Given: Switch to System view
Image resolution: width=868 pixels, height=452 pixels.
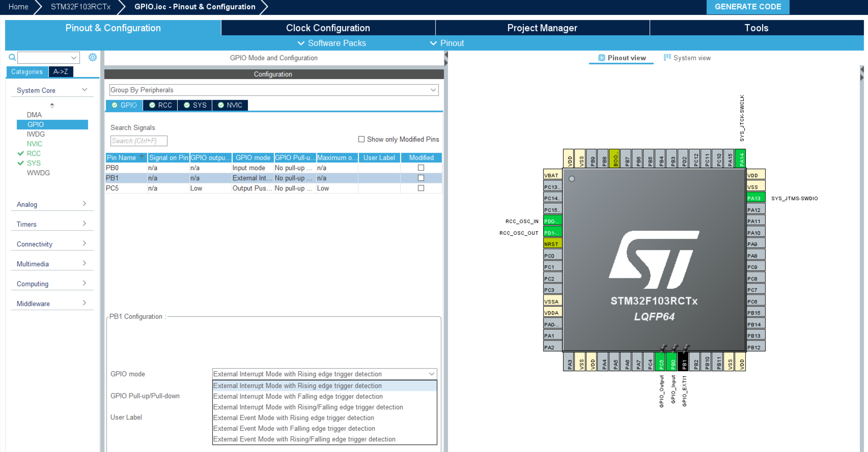Looking at the screenshot, I should (687, 58).
